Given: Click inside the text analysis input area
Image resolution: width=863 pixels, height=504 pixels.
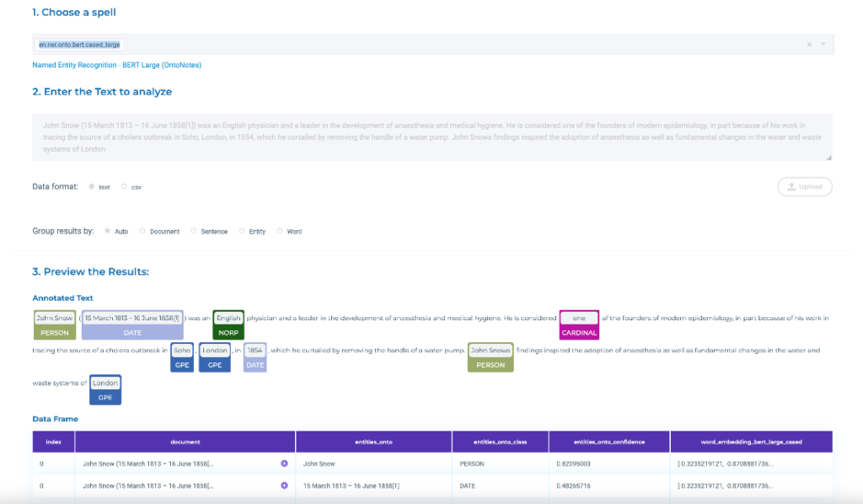Looking at the screenshot, I should 431,135.
